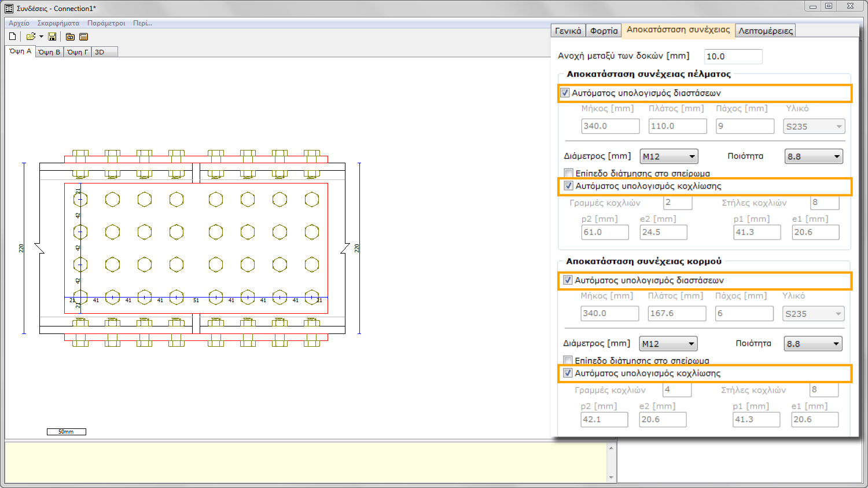Switch to the Φορτία tab
Viewport: 868px width, 488px height.
(604, 31)
